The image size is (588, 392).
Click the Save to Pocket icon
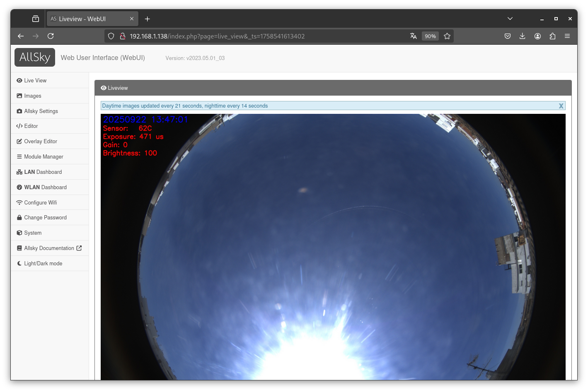[x=507, y=36]
